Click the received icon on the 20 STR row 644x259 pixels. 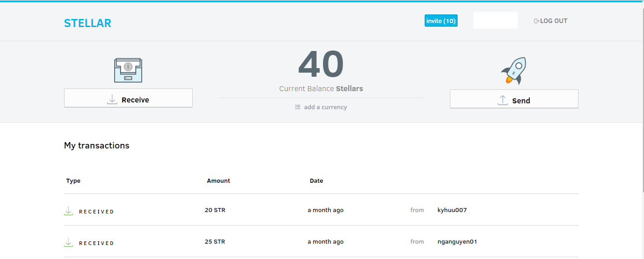tap(69, 211)
